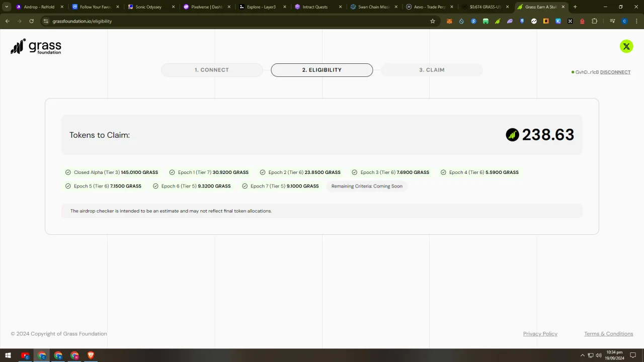This screenshot has height=362, width=644.
Task: Open a new browser tab
Action: click(x=575, y=7)
